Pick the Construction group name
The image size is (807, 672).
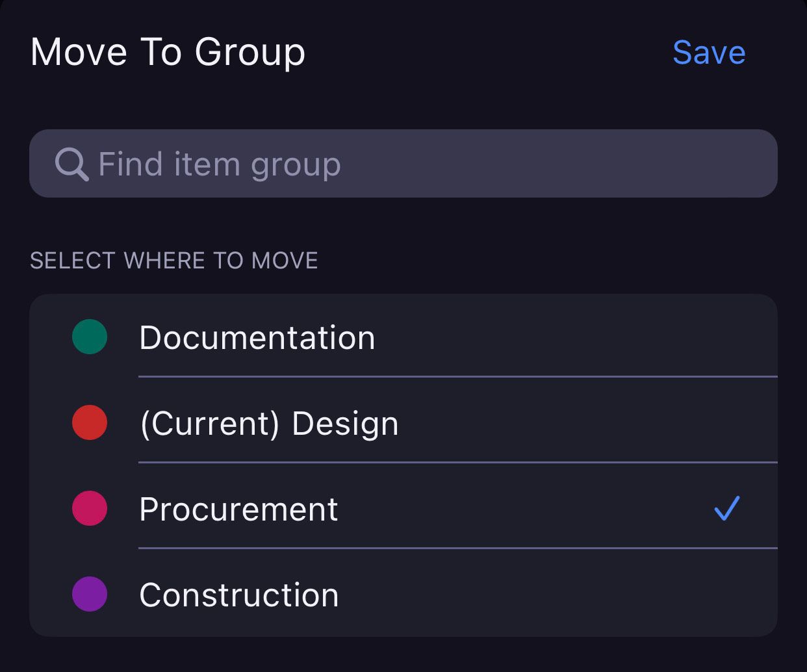pyautogui.click(x=239, y=595)
